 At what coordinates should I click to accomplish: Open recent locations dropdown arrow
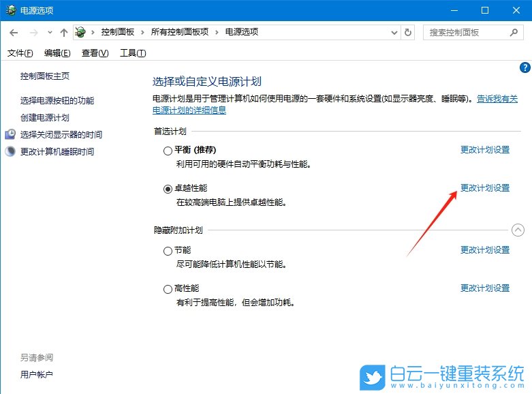click(x=50, y=33)
